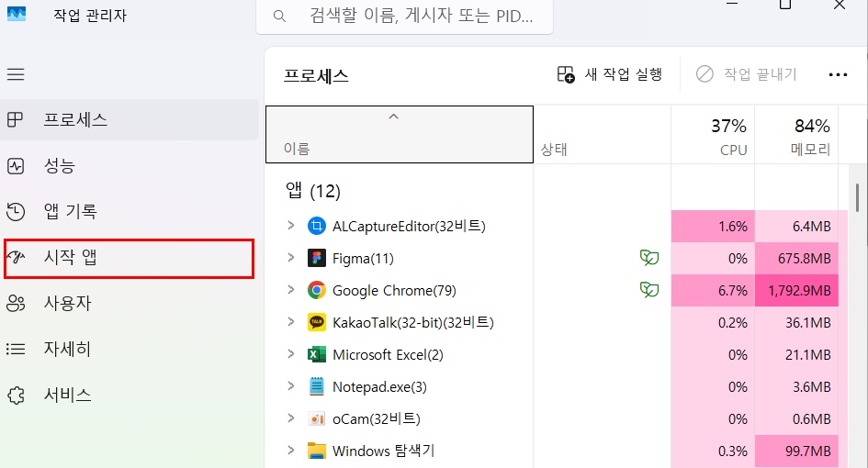The image size is (868, 468).
Task: Click the oCam app icon
Action: click(x=317, y=418)
